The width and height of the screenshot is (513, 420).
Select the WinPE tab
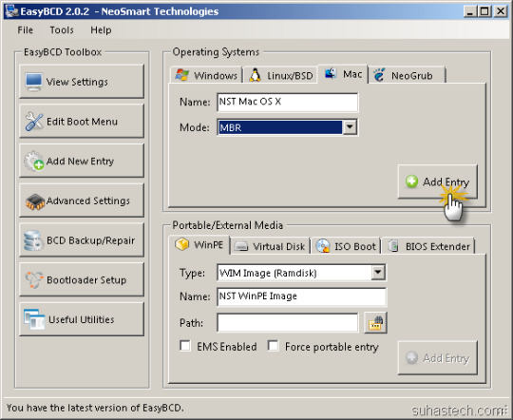[x=199, y=244]
